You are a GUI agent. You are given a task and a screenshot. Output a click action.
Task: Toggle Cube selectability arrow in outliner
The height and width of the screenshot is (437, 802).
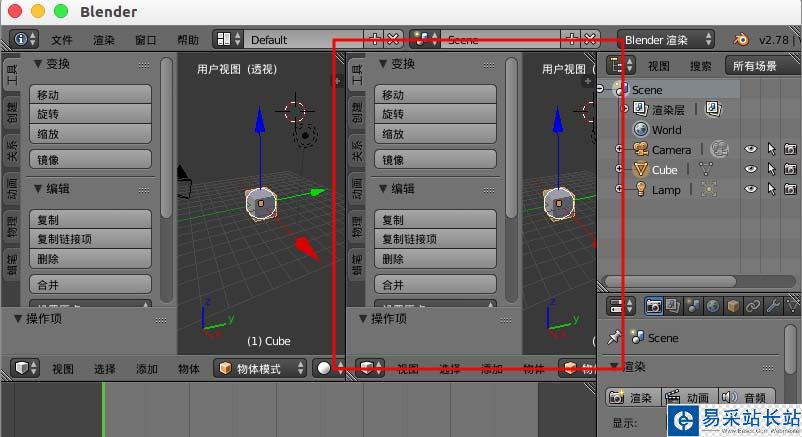[x=771, y=169]
